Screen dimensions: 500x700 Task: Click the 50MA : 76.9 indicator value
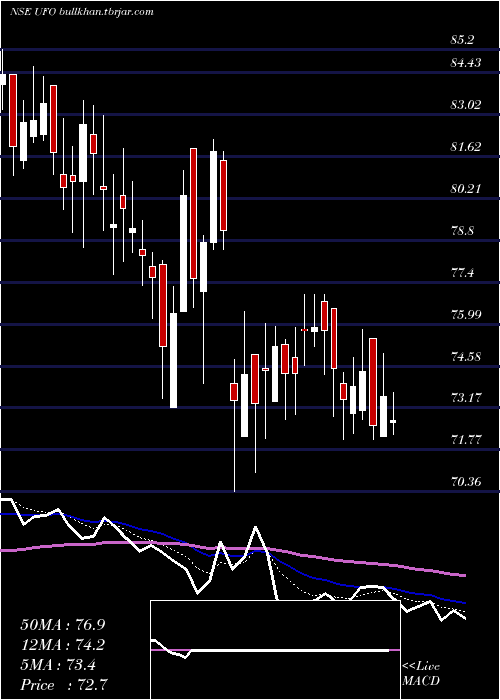(65, 625)
